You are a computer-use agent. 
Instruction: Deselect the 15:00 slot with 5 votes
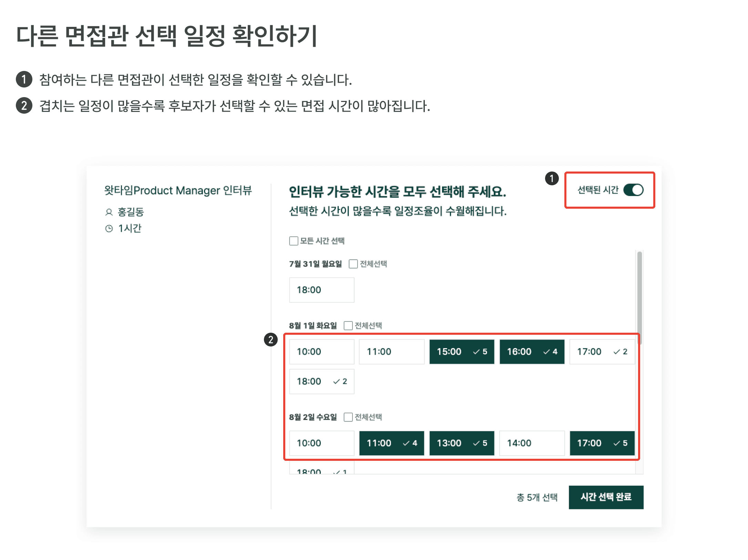point(461,352)
